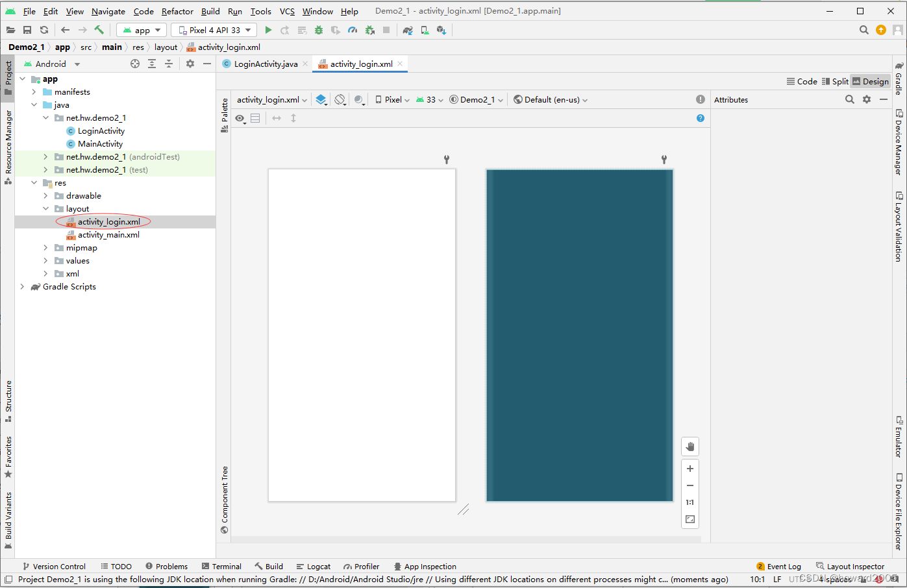The width and height of the screenshot is (907, 588).
Task: Open Pixel device preview dropdown
Action: [392, 100]
